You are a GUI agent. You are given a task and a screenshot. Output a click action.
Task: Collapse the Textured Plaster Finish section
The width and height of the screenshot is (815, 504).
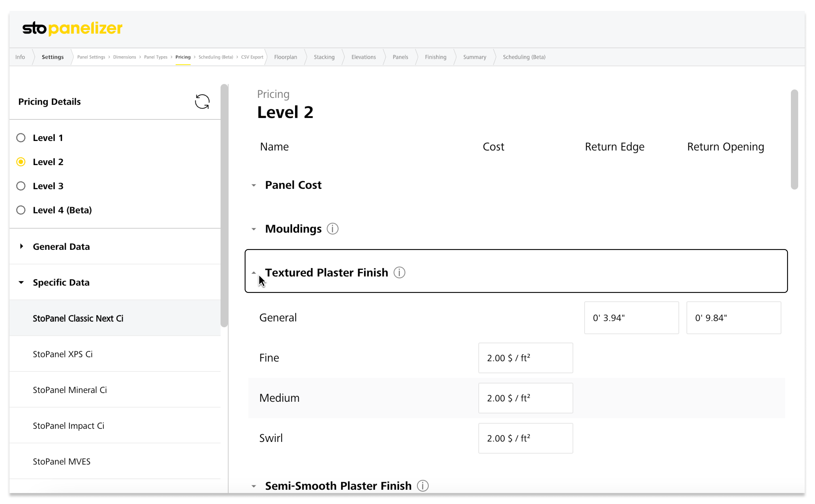pos(254,273)
